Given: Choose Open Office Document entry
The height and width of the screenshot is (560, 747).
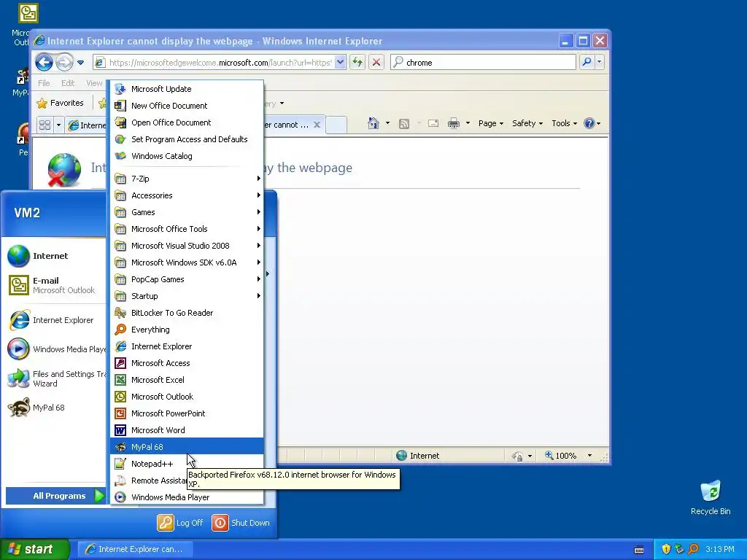Looking at the screenshot, I should tap(187, 122).
